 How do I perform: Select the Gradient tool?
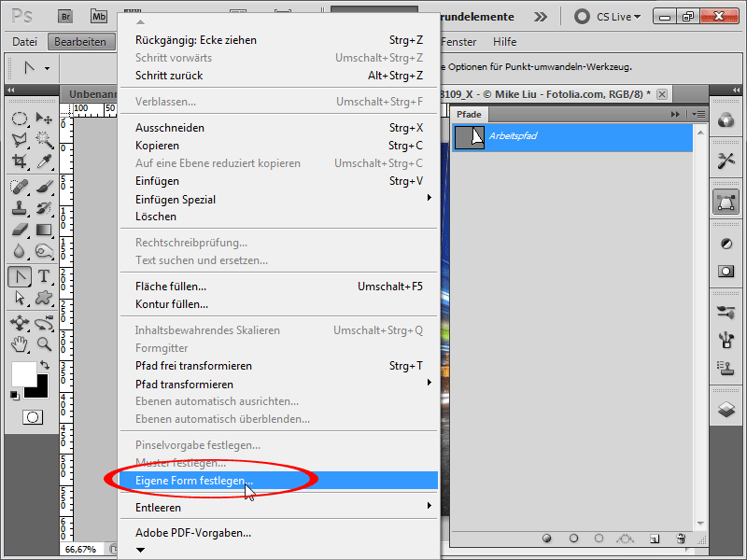pos(44,230)
